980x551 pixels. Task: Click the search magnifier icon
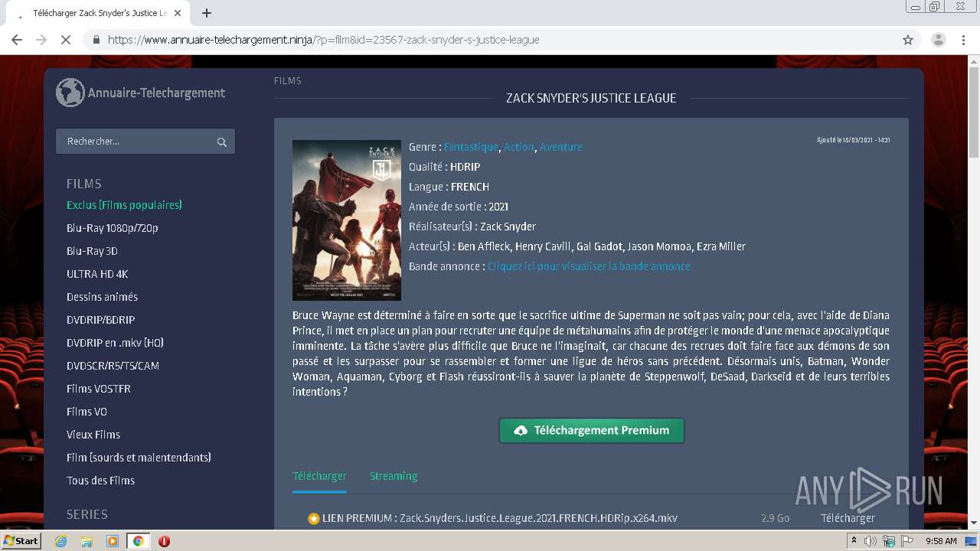pos(221,142)
